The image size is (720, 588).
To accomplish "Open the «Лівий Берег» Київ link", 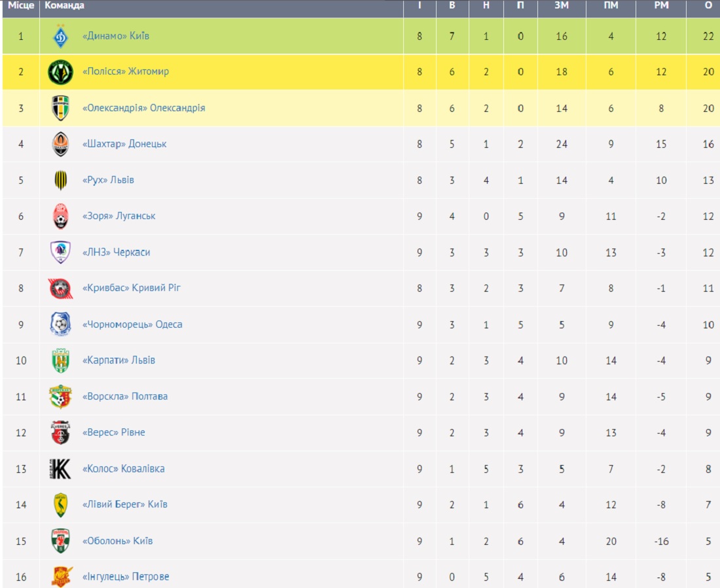I will pyautogui.click(x=125, y=504).
